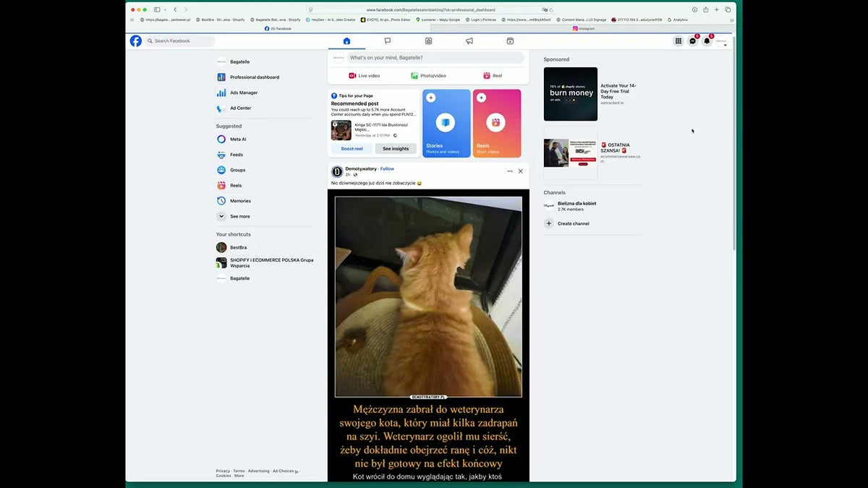868x488 pixels.
Task: Open the Stories card
Action: pos(446,124)
